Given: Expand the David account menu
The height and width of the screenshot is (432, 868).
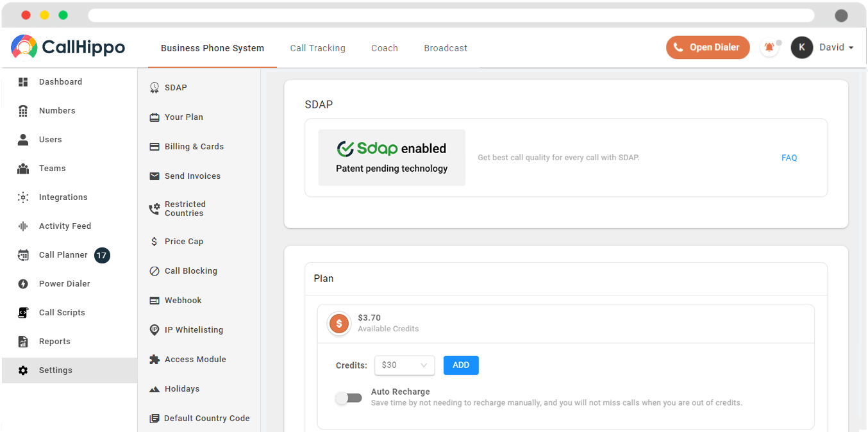Looking at the screenshot, I should 837,47.
